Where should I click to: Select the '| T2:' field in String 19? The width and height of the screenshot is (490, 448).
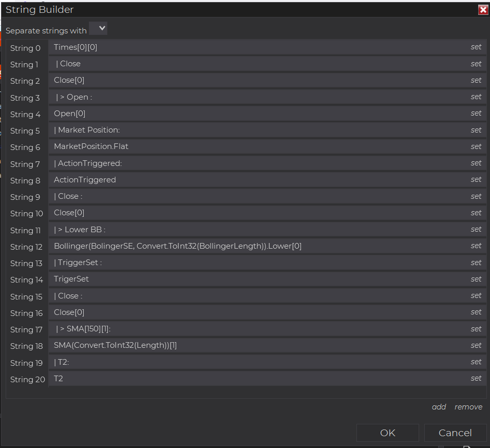[x=267, y=362]
